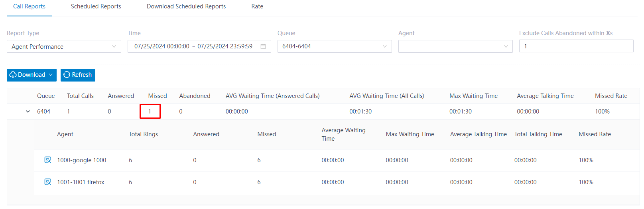This screenshot has width=644, height=209.
Task: Open the empty Agent dropdown
Action: [455, 46]
